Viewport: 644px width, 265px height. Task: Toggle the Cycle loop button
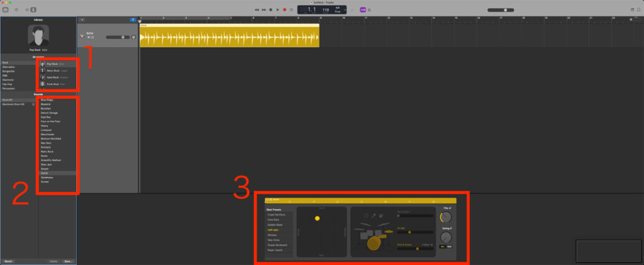tap(291, 9)
